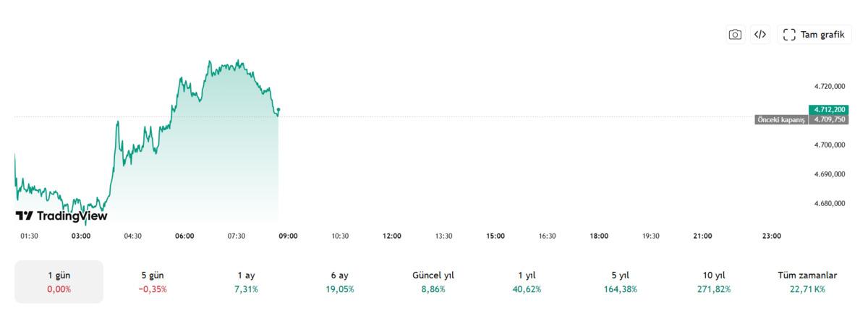Switch to 1 ay range

(x=246, y=281)
